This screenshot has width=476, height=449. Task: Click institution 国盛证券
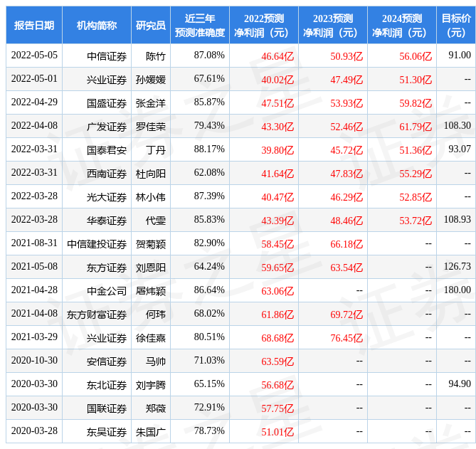coord(107,103)
